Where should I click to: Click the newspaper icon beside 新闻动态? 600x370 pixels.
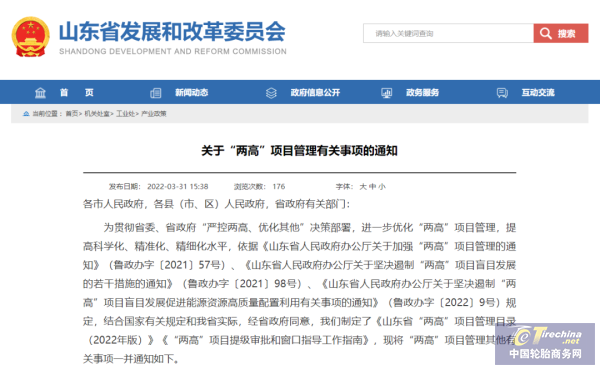point(155,93)
